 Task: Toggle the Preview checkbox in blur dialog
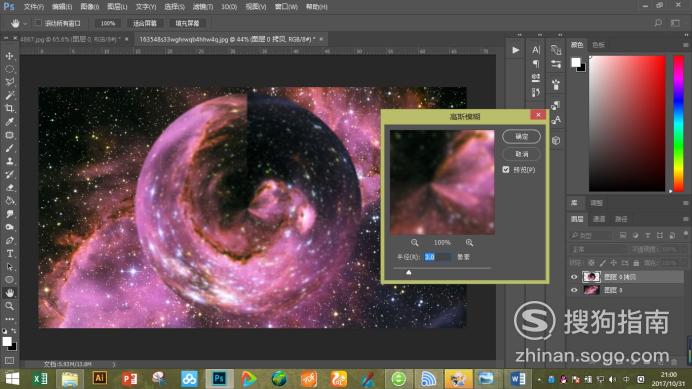(x=506, y=170)
